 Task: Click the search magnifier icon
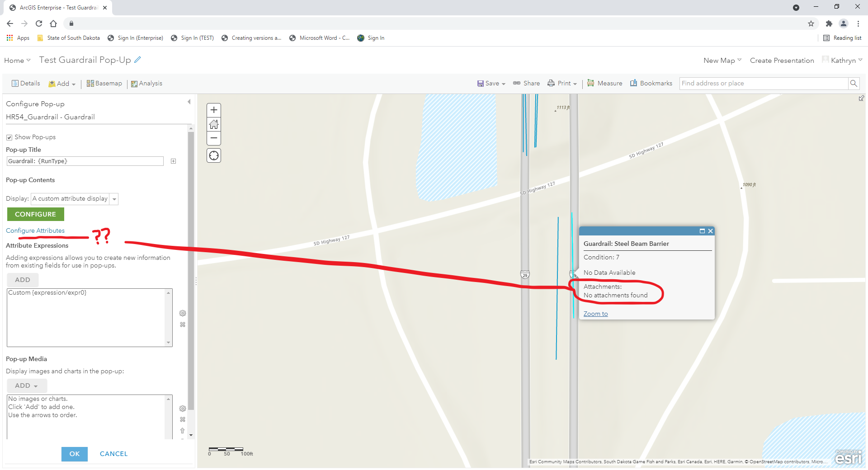[854, 83]
